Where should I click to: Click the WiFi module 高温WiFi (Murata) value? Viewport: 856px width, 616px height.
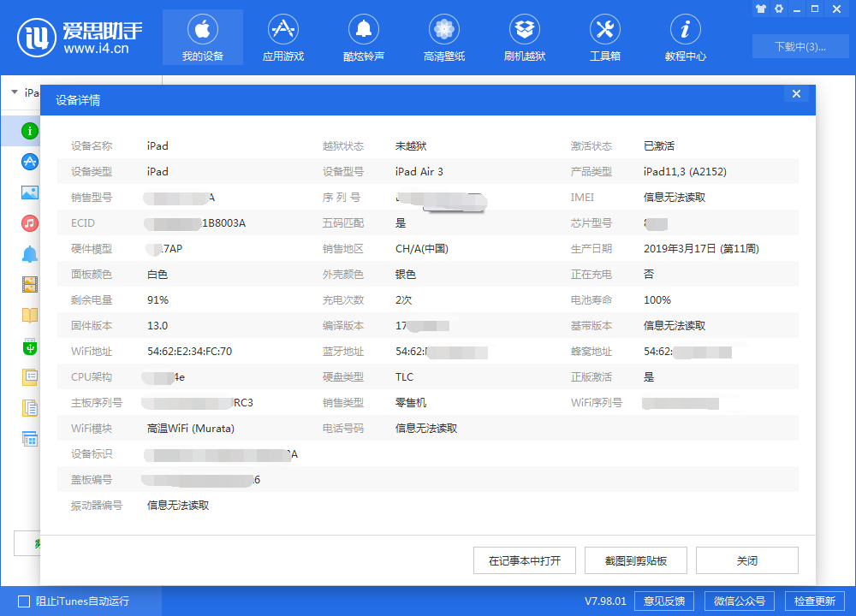click(191, 429)
